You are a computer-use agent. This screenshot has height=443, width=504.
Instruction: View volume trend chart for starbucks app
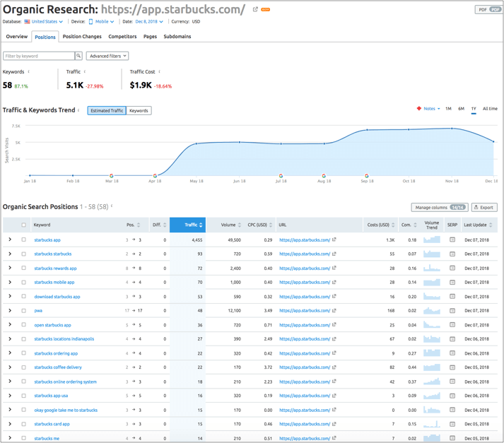(x=432, y=240)
